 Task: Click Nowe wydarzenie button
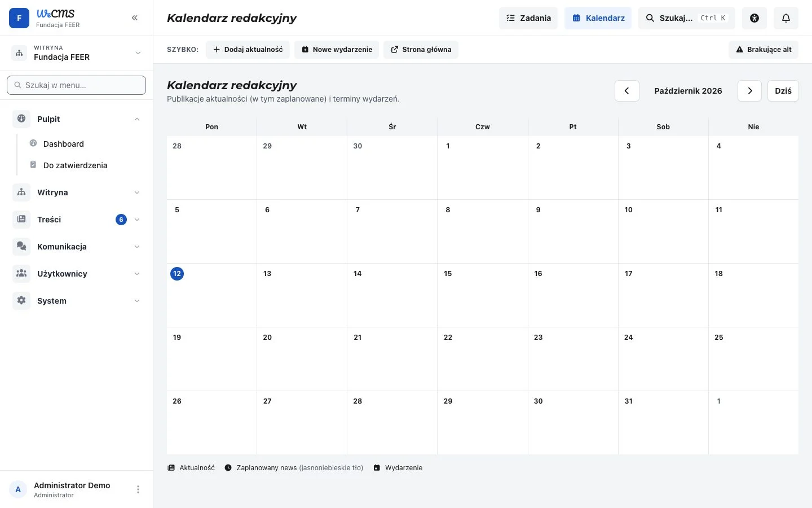(337, 50)
